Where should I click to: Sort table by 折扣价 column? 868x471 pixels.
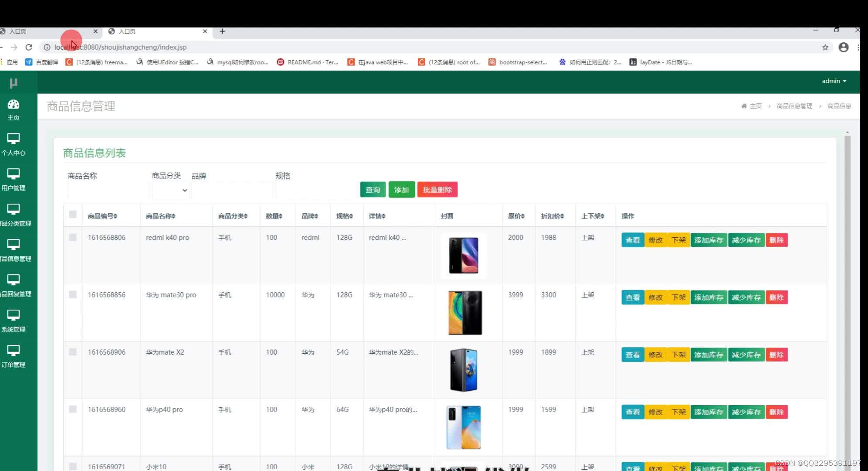pos(553,216)
